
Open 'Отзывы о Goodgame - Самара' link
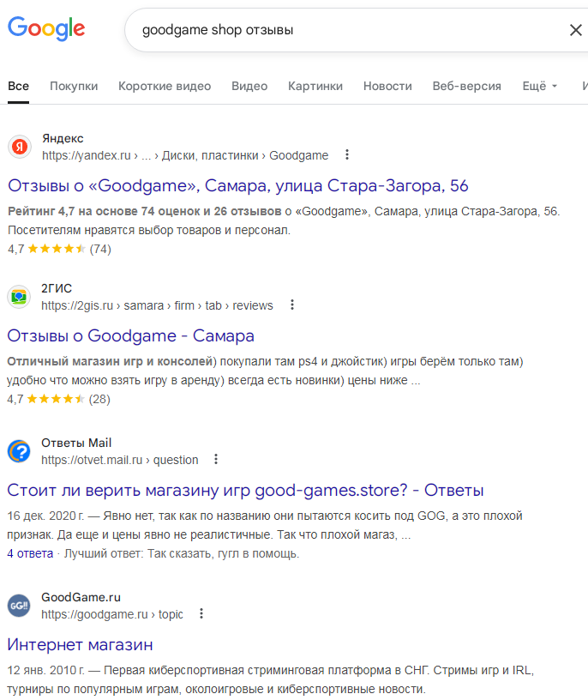[x=130, y=335]
